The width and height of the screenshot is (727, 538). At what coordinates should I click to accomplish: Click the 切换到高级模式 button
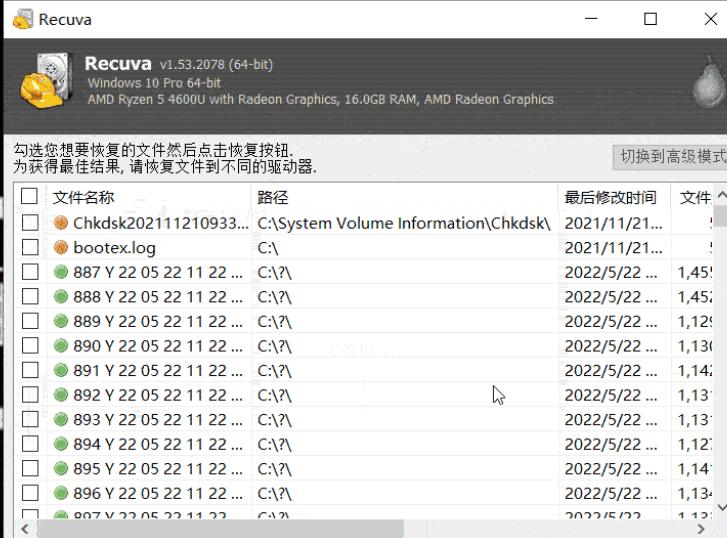tap(670, 157)
